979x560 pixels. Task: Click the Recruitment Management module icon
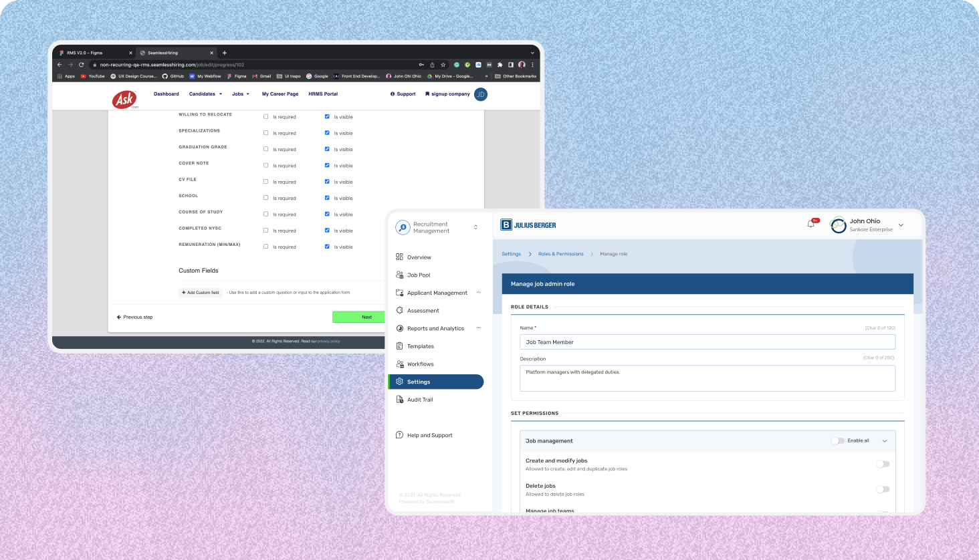click(403, 227)
